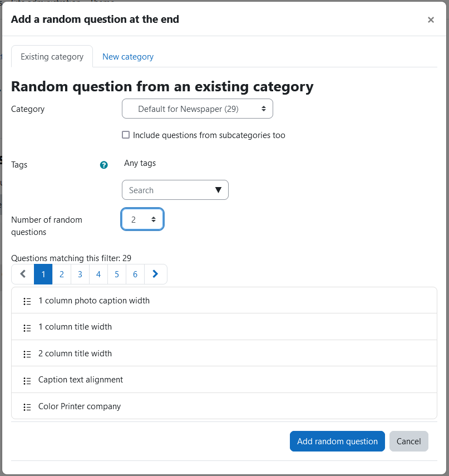Expand the Tags search dropdown arrow
Image resolution: width=449 pixels, height=476 pixels.
(218, 190)
